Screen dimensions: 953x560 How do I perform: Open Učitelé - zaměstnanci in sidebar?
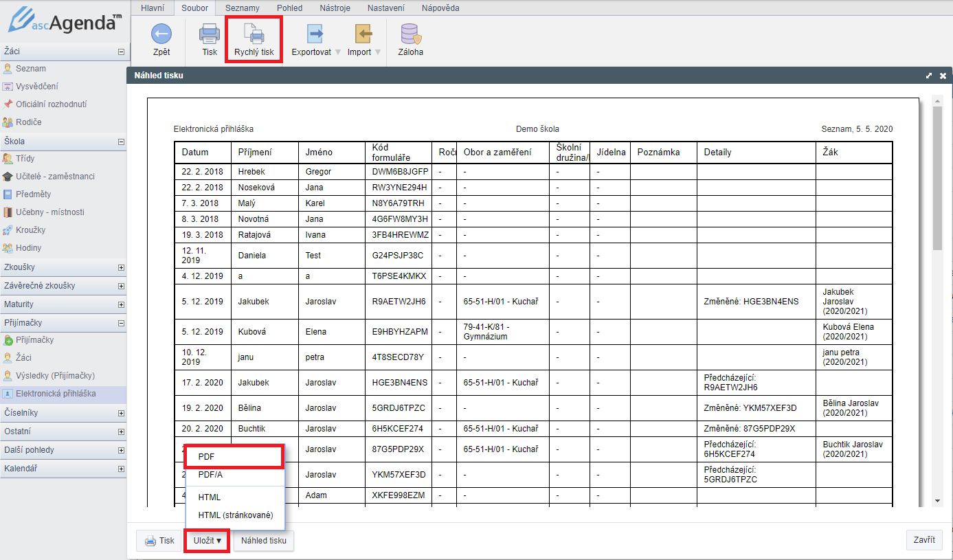point(55,177)
